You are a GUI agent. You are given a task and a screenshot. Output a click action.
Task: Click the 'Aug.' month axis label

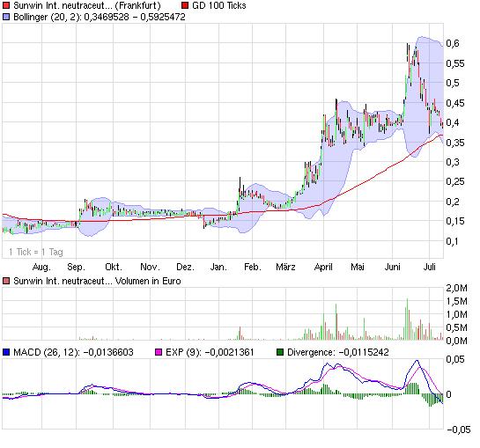[41, 267]
